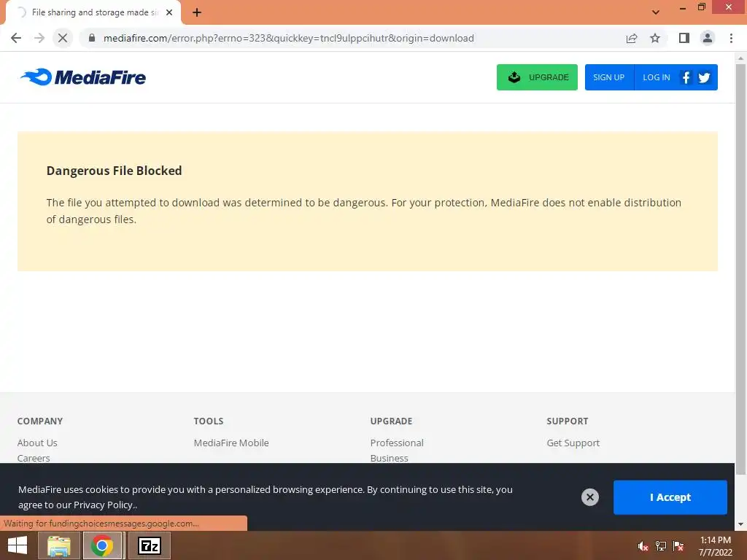Click the COMPANY footer heading

(40, 421)
